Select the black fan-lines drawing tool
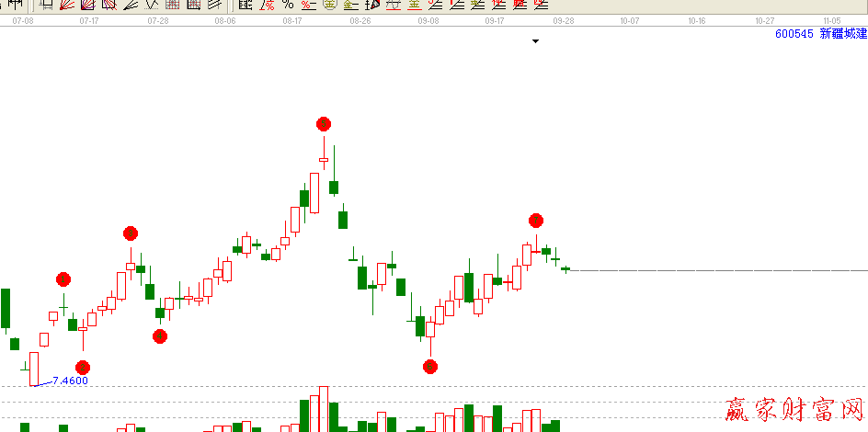 pyautogui.click(x=131, y=5)
